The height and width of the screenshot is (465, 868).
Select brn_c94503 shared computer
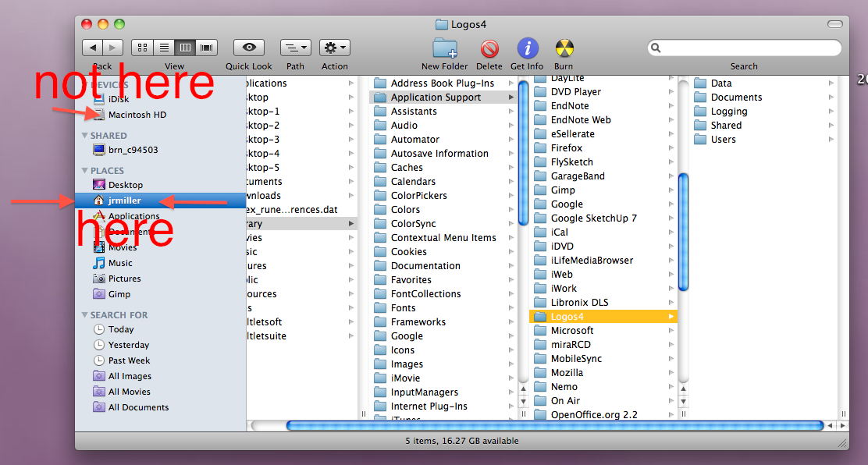pos(133,150)
